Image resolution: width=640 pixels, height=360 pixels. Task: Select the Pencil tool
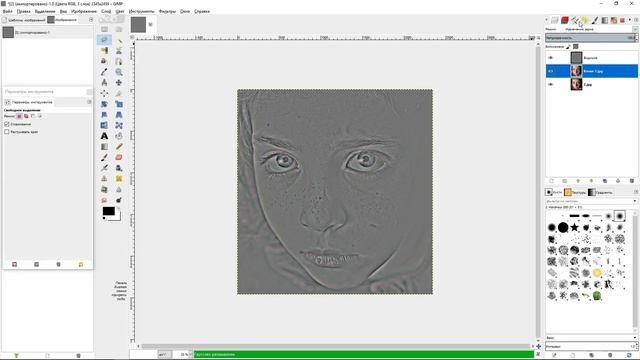pyautogui.click(x=119, y=147)
